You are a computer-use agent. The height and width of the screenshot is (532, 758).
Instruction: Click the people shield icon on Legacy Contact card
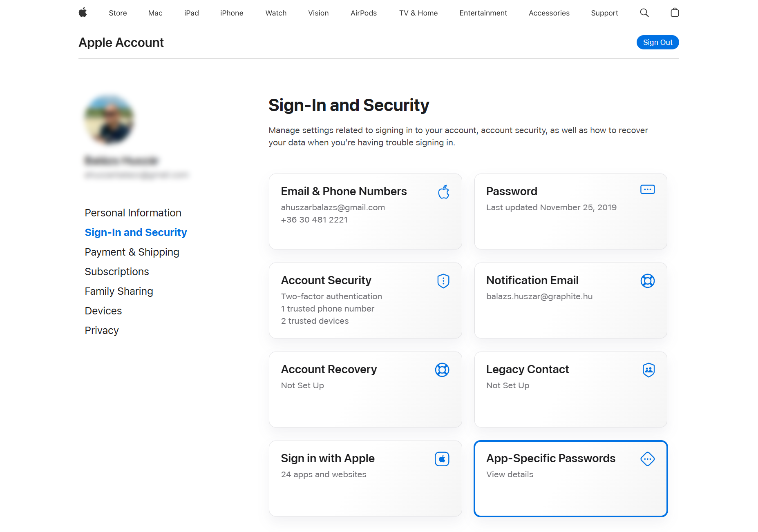(648, 370)
